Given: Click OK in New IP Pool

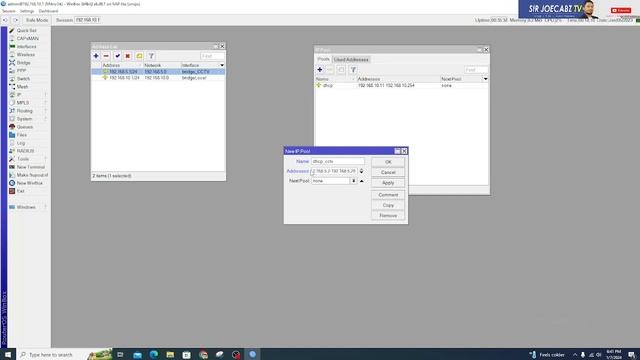Looking at the screenshot, I should [x=388, y=162].
